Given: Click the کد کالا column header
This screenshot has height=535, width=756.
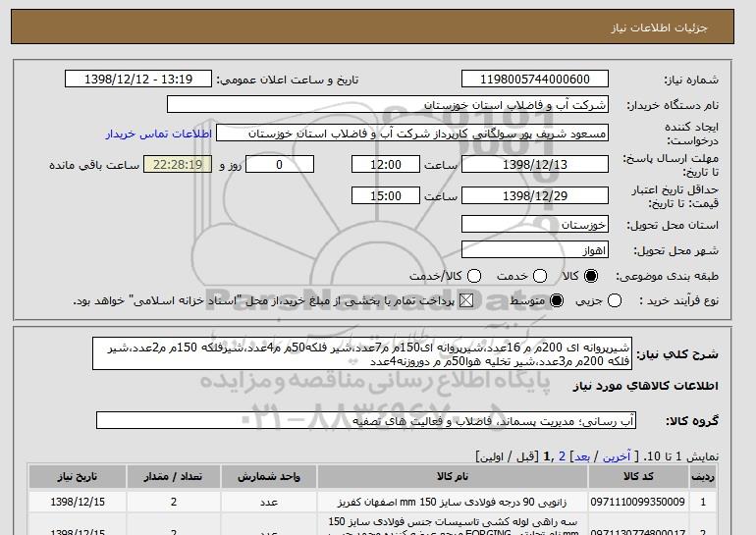Looking at the screenshot, I should (x=638, y=477).
